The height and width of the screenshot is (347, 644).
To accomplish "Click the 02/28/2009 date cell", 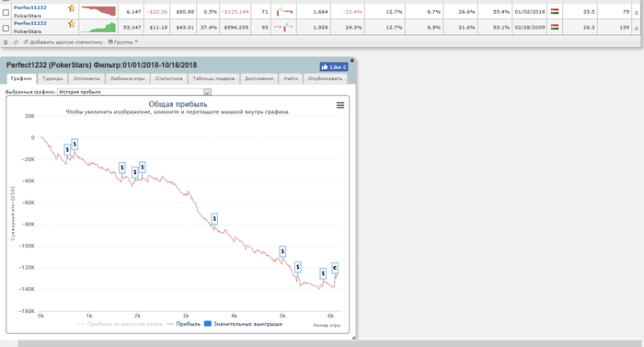I will click(x=530, y=28).
